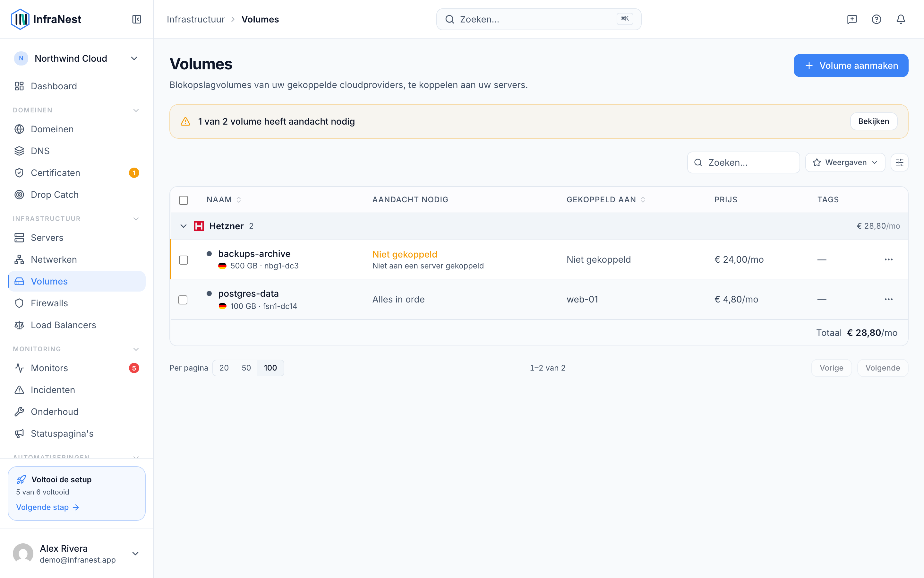Open the notifications bell
This screenshot has height=578, width=924.
click(x=901, y=19)
